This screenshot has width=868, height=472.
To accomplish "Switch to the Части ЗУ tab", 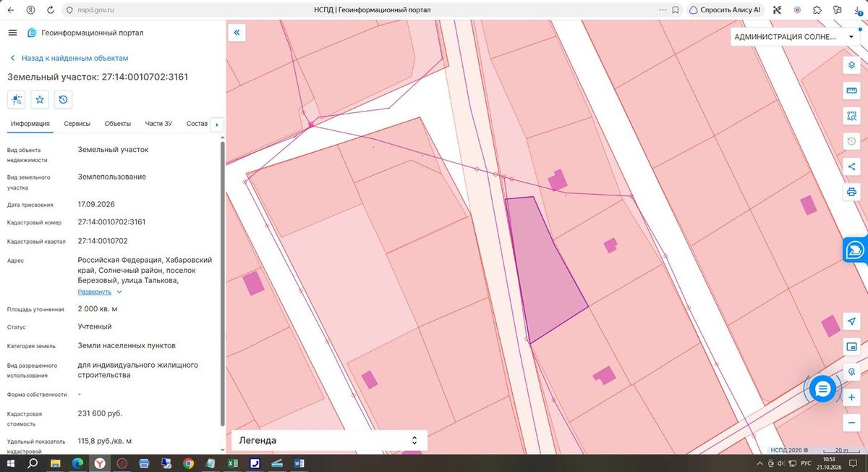I will [x=158, y=124].
